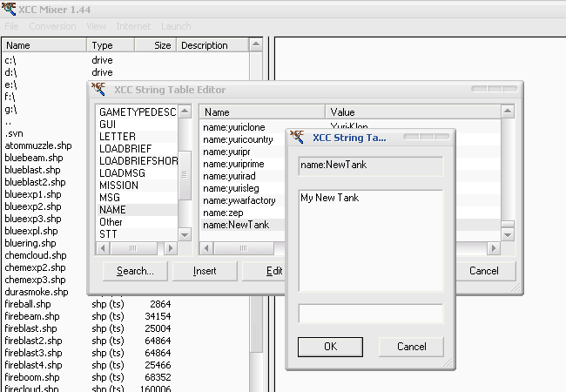Click in the 'My New Tank' text area
The width and height of the screenshot is (566, 392).
370,240
